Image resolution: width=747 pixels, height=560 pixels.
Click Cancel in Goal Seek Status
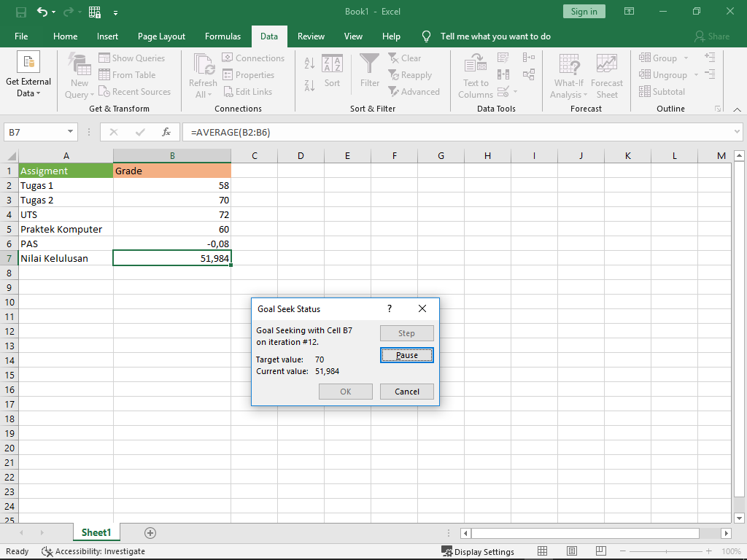[407, 392]
